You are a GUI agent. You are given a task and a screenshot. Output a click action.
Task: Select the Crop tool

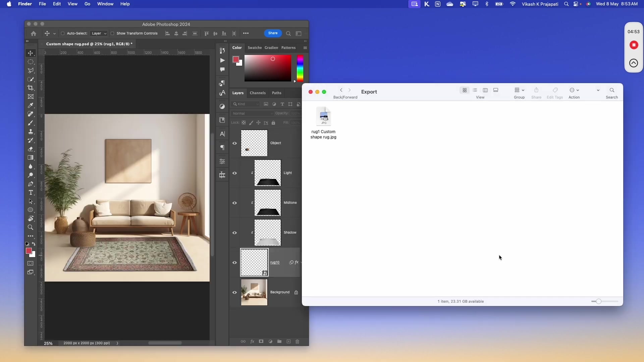(31, 88)
